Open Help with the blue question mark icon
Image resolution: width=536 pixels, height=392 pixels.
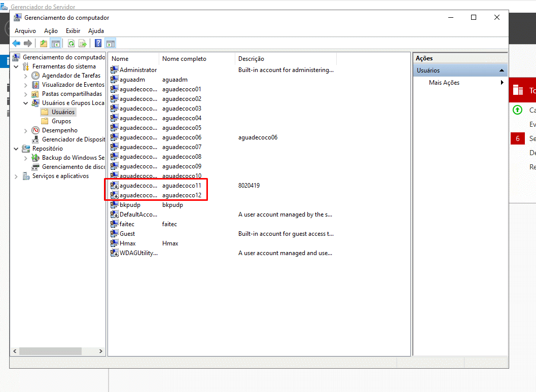pyautogui.click(x=98, y=44)
